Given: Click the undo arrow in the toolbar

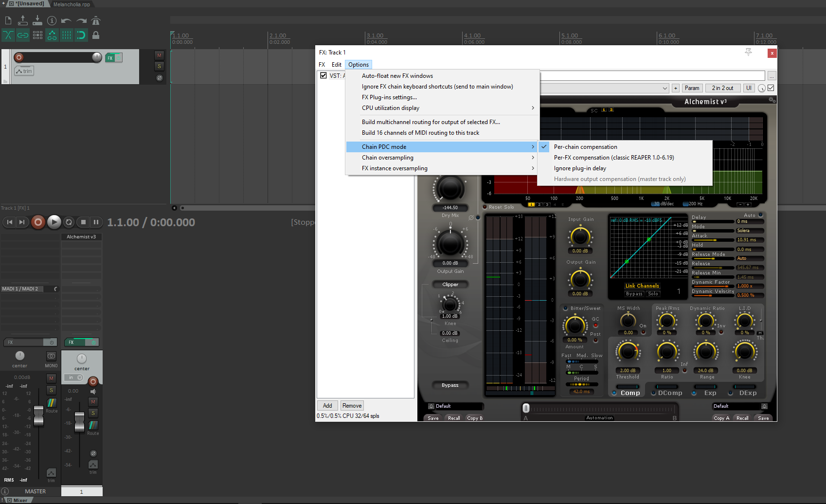Looking at the screenshot, I should pyautogui.click(x=66, y=20).
